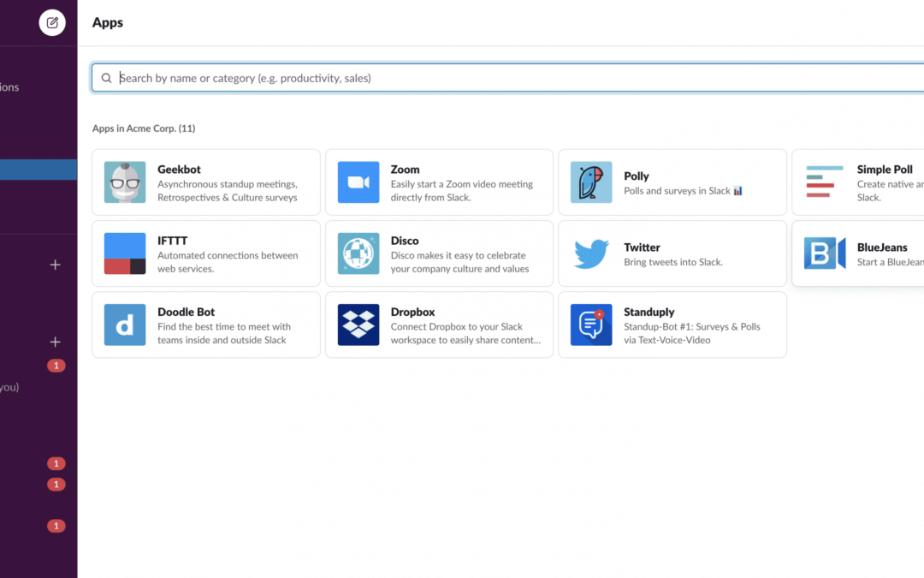Viewport: 924px width, 578px height.
Task: Click the Geekbot robot icon
Action: (125, 182)
